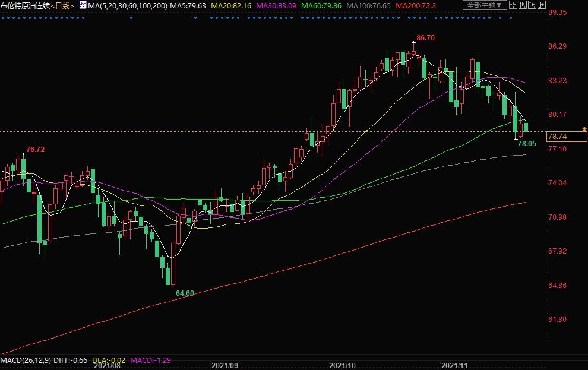588x370 pixels.
Task: Click the 64.60 low price marker
Action: click(x=185, y=293)
